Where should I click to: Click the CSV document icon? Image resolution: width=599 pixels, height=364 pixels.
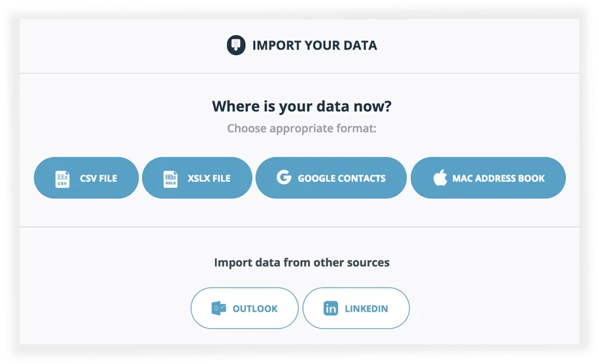(x=62, y=179)
